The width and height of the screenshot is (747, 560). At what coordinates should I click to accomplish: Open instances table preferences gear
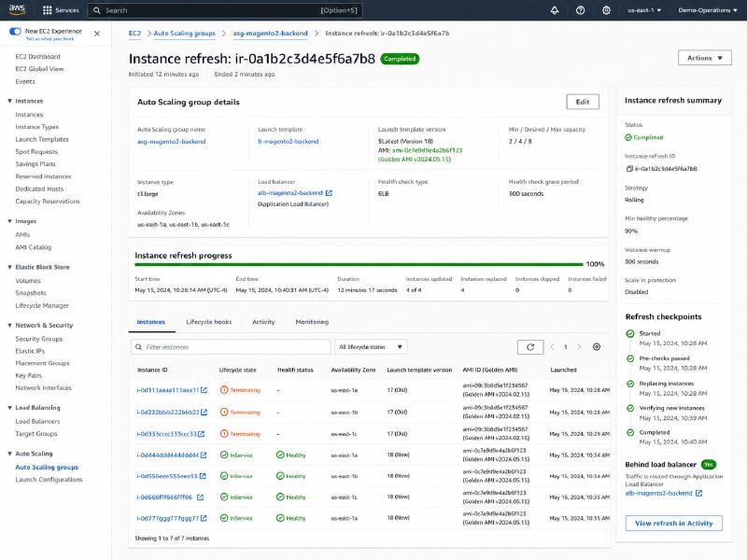(597, 347)
